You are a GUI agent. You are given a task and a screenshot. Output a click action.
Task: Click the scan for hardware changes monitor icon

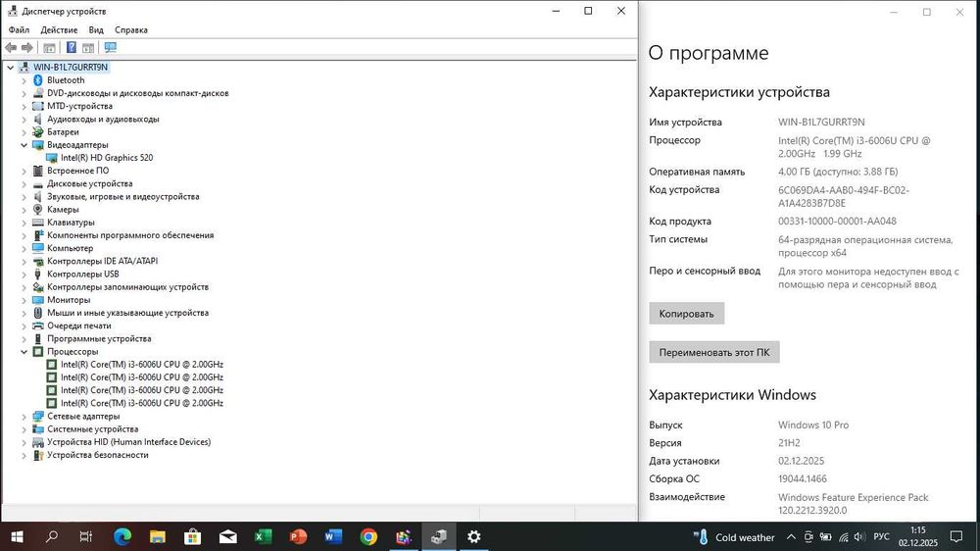(111, 47)
